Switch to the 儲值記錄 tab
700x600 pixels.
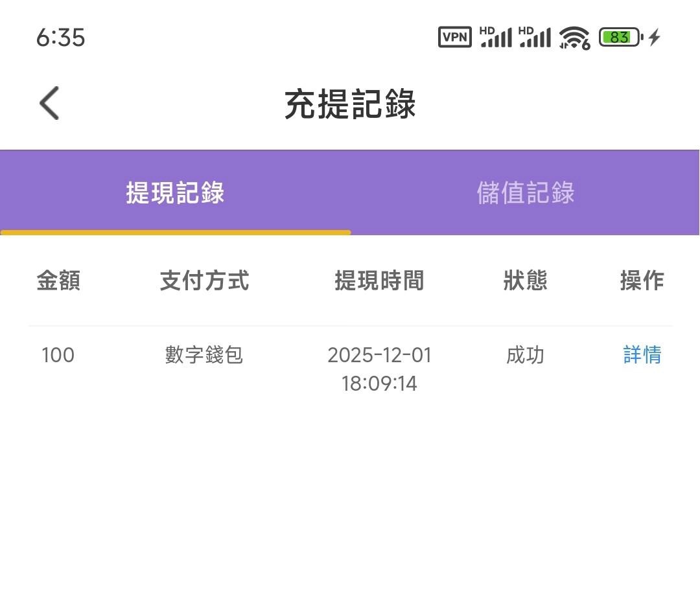pos(525,192)
